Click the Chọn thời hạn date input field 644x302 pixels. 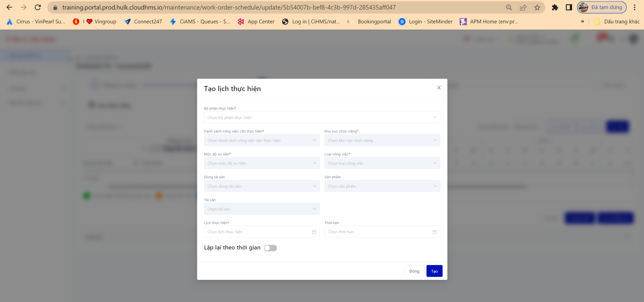point(378,232)
